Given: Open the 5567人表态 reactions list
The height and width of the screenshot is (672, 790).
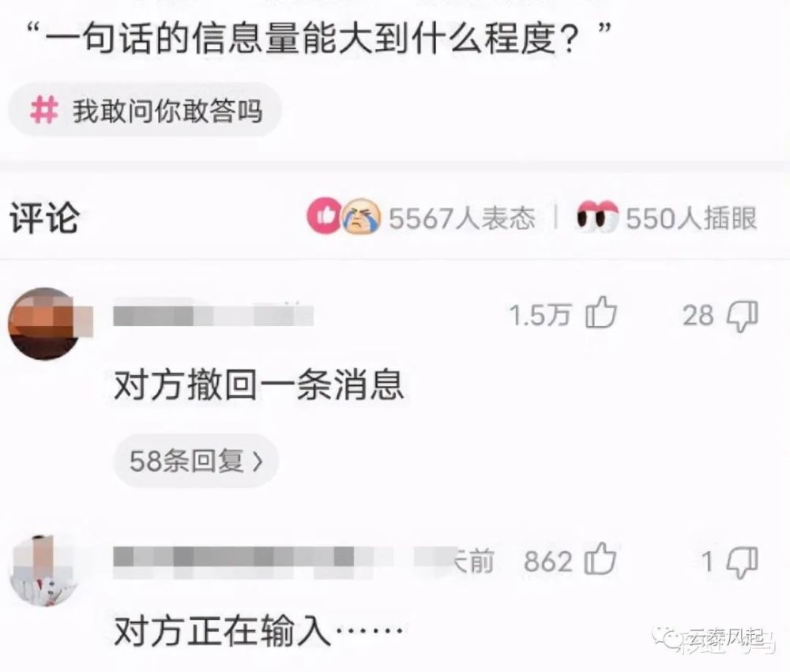Looking at the screenshot, I should 461,218.
